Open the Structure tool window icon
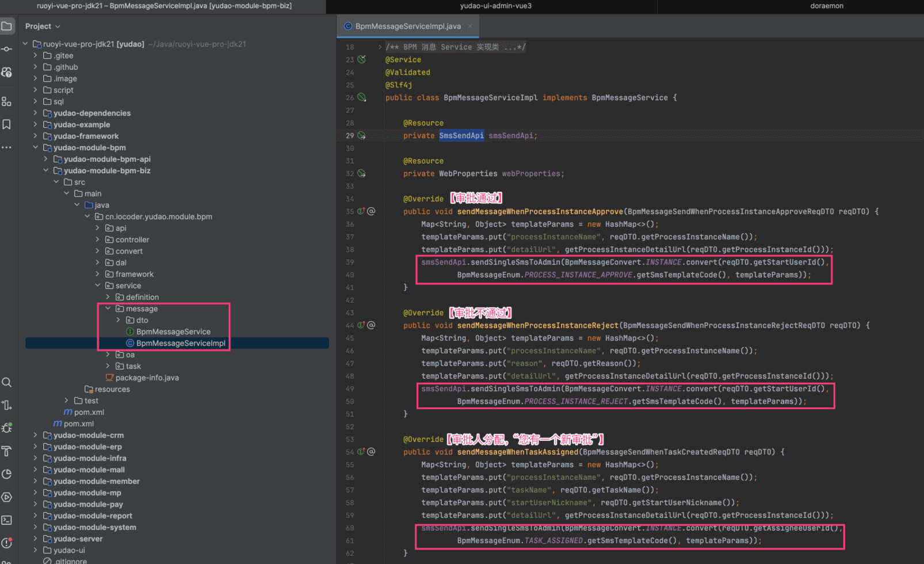Screen dimensions: 924x564 [x=7, y=102]
